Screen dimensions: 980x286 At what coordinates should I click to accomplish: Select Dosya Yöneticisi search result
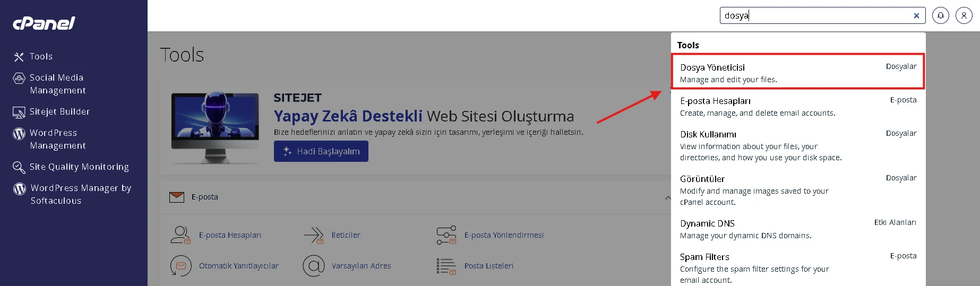[x=798, y=73]
